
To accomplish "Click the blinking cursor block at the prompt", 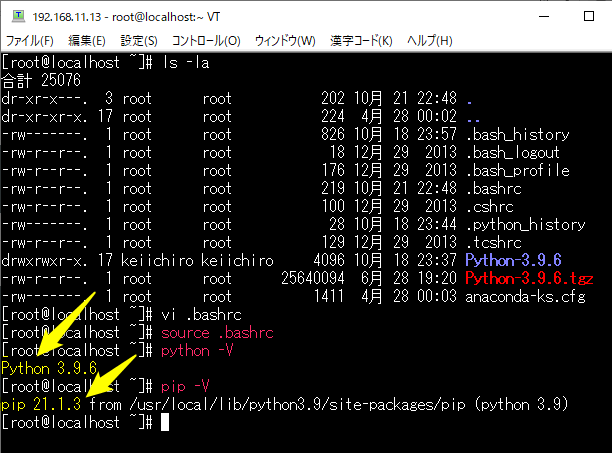I will click(x=166, y=423).
